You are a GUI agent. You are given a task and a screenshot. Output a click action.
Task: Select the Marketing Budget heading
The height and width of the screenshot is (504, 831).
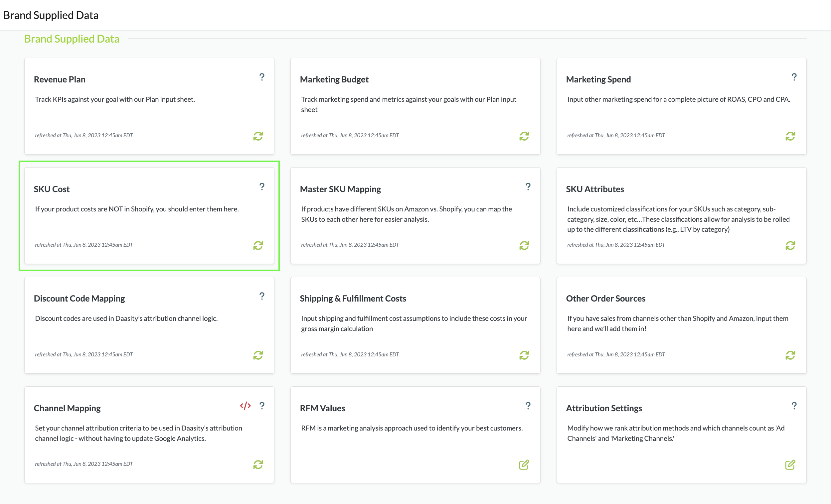click(334, 79)
